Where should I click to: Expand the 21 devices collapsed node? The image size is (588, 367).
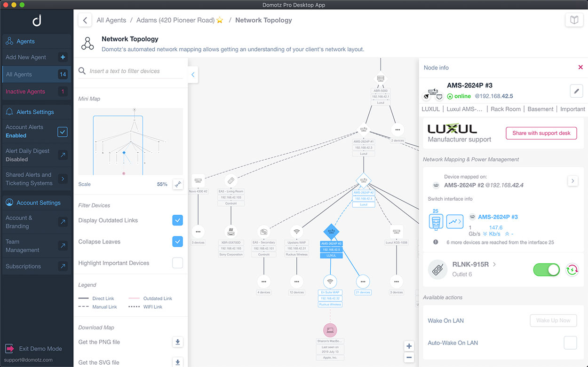[363, 282]
